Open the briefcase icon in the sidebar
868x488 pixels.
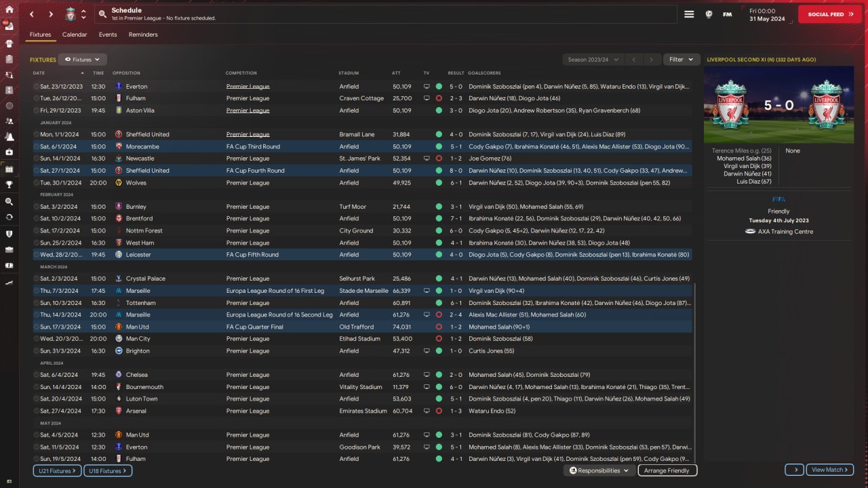[x=9, y=249]
